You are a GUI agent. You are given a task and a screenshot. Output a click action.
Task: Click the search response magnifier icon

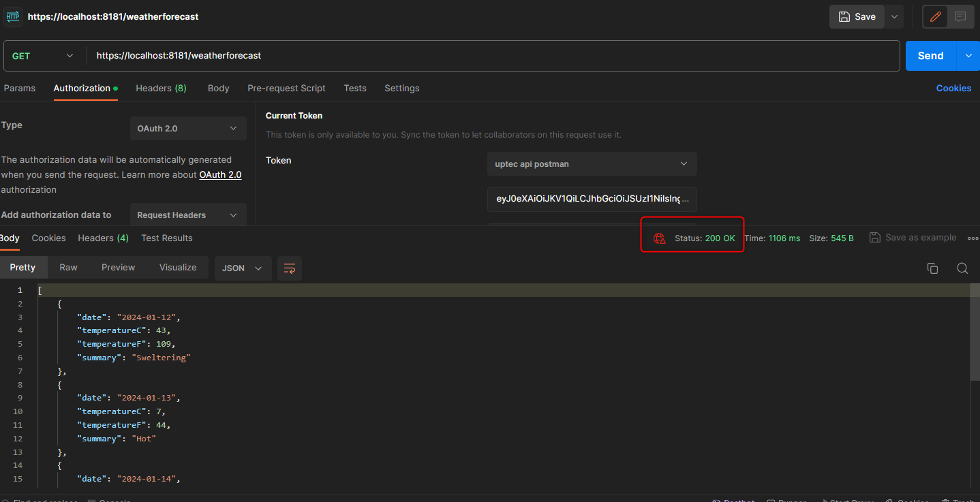[x=962, y=268]
